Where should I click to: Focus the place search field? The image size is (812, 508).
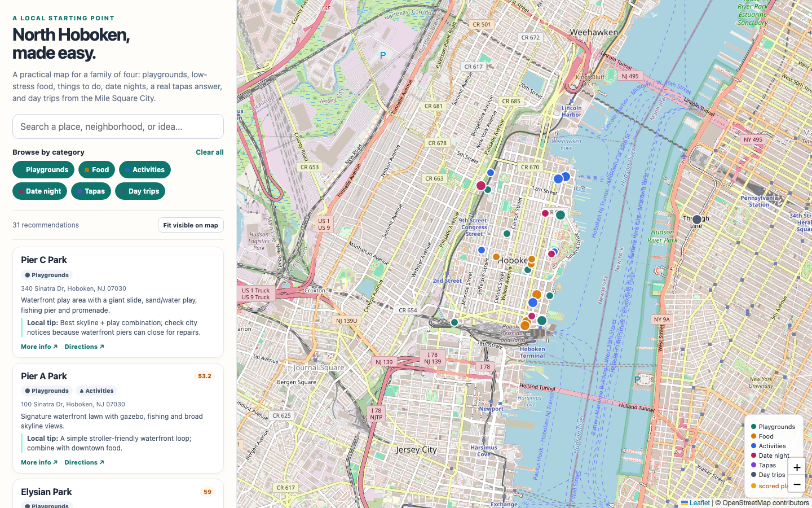click(x=118, y=126)
